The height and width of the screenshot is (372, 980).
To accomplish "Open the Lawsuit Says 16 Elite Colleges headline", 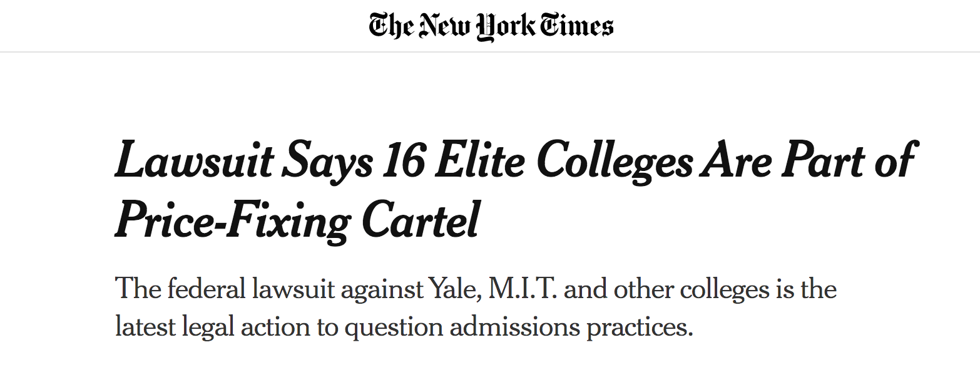I will (515, 190).
